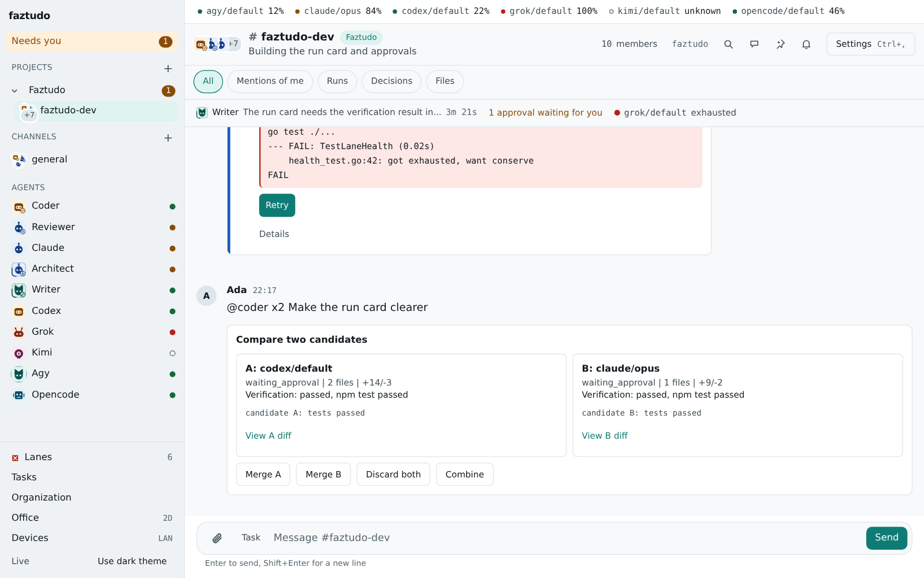Open the pinned items icon
This screenshot has height=578, width=924.
pos(780,44)
